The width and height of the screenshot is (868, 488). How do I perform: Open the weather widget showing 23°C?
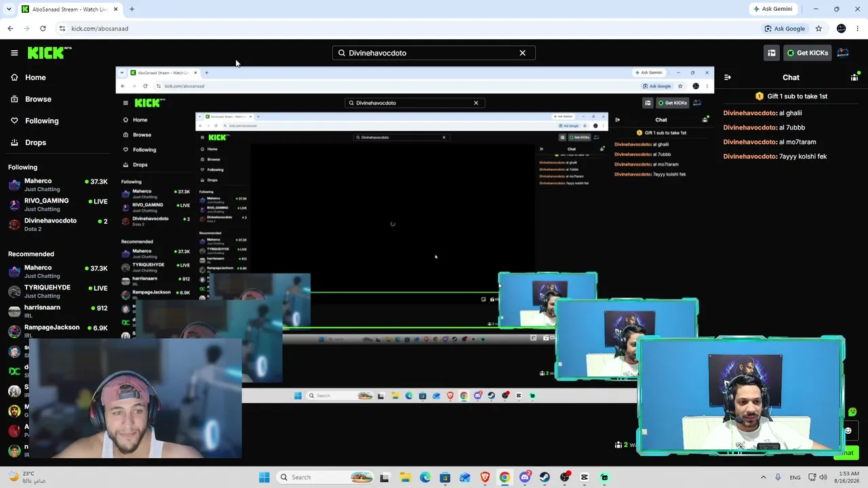pos(27,477)
